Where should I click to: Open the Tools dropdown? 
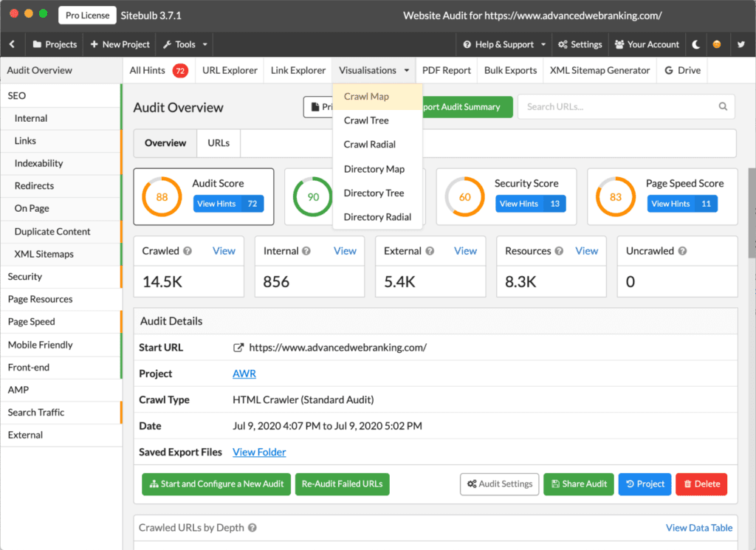coord(185,44)
